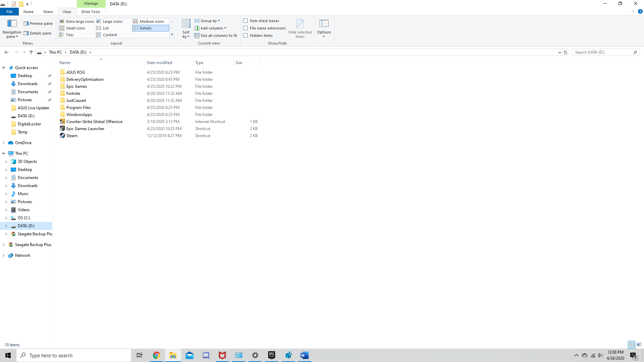This screenshot has width=644, height=362.
Task: Select Extra large icons layout
Action: [x=77, y=21]
